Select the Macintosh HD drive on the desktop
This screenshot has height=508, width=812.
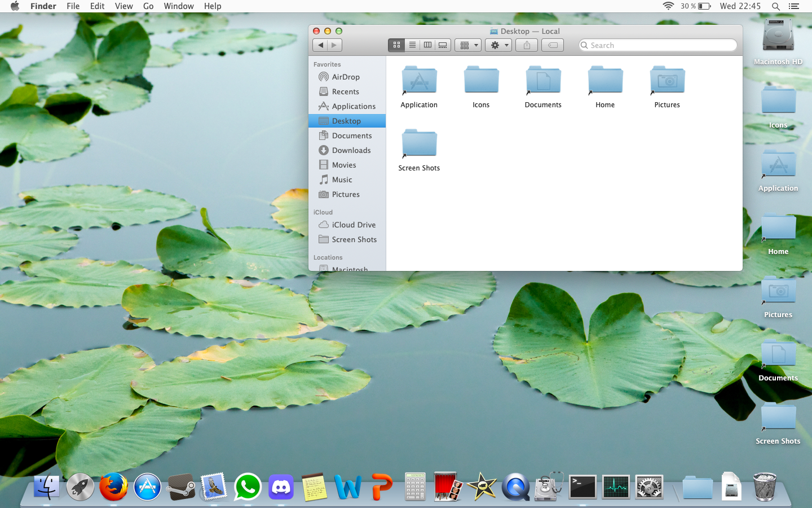coord(778,42)
